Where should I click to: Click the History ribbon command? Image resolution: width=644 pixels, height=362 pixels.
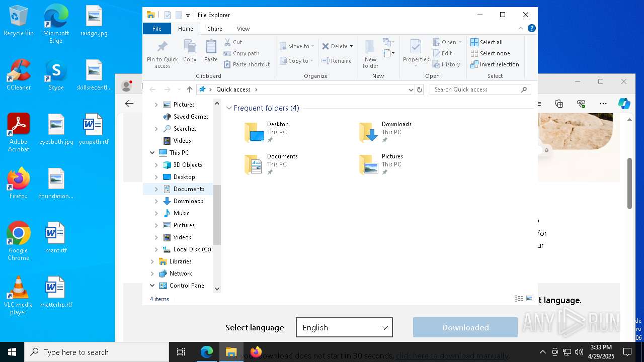(446, 64)
